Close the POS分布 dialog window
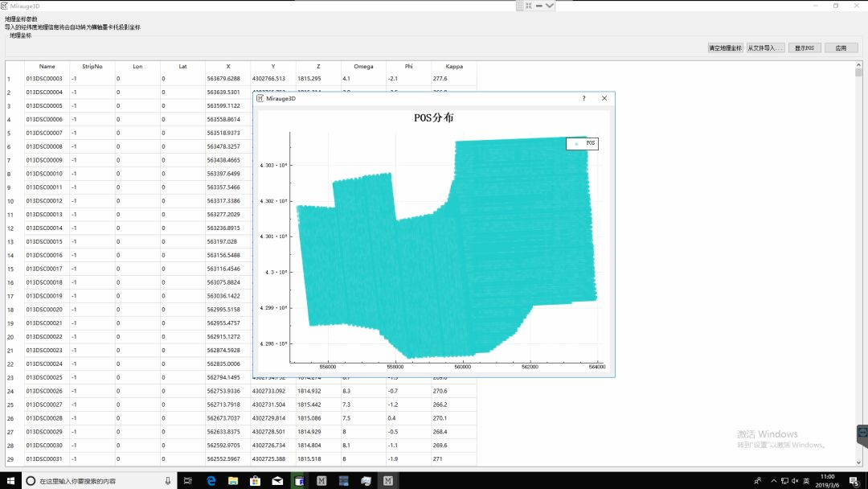 604,98
